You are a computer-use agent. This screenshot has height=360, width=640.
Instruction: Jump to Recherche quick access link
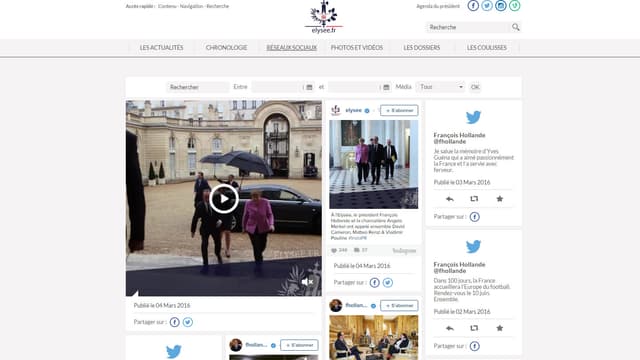[x=218, y=6]
